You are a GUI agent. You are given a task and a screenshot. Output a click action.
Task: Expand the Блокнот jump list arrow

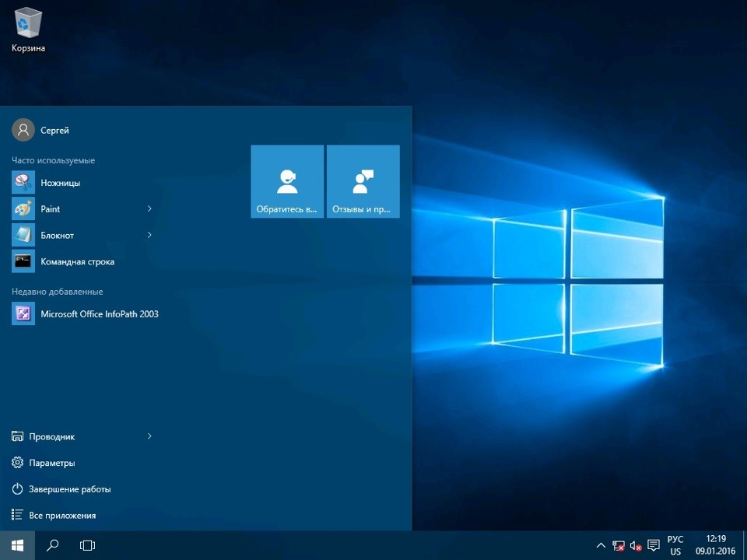149,235
